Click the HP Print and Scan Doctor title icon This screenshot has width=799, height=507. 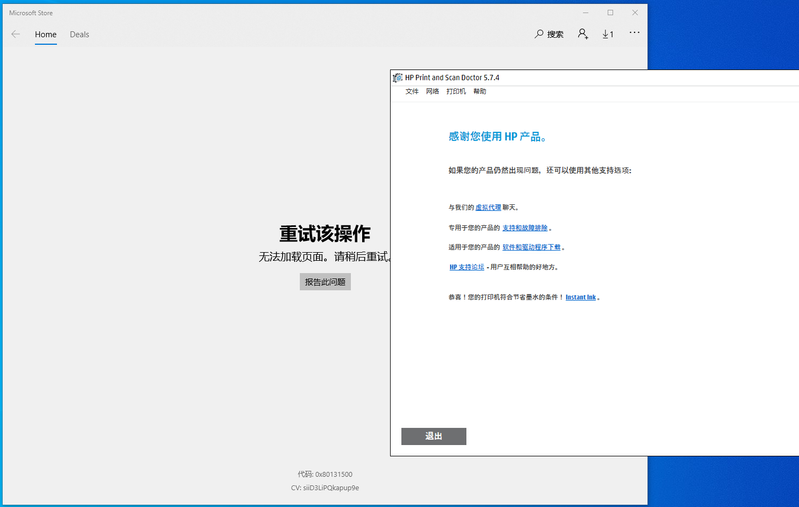[397, 77]
